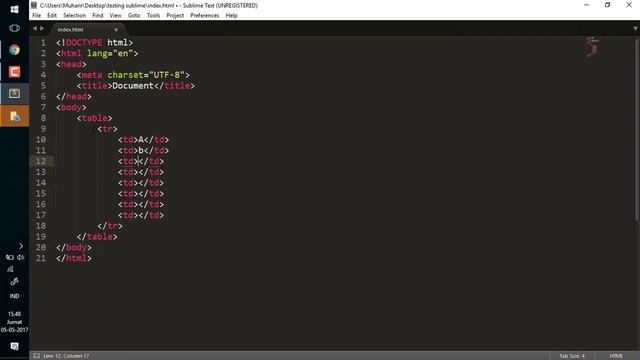
Task: Open the File menu
Action: pos(37,16)
